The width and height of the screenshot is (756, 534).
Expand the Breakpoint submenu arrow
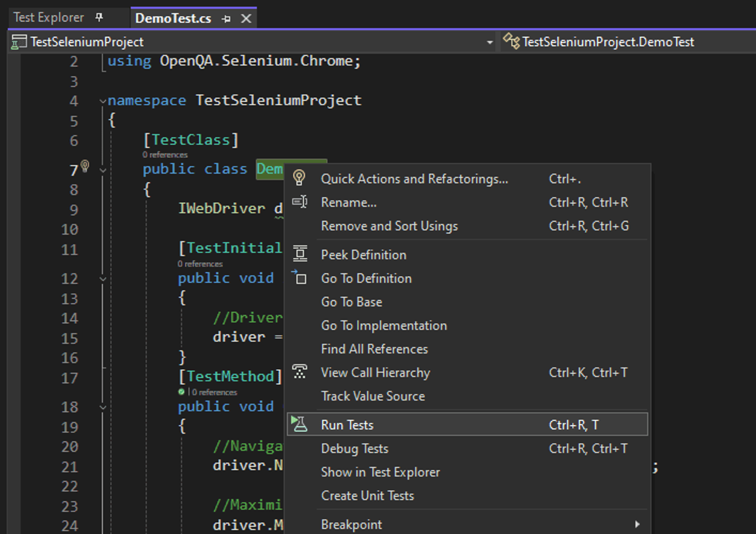pyautogui.click(x=638, y=524)
